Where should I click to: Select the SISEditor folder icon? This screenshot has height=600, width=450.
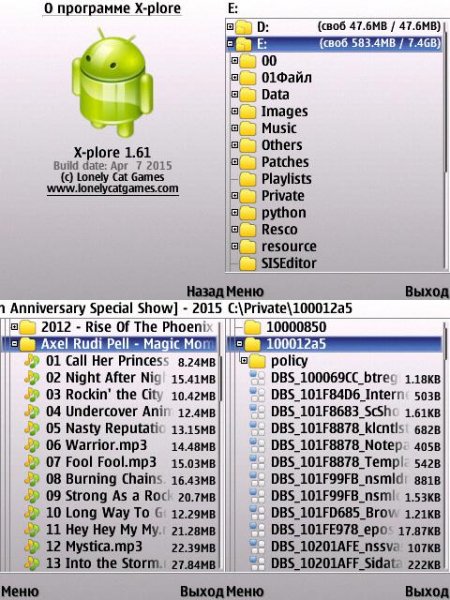click(248, 263)
